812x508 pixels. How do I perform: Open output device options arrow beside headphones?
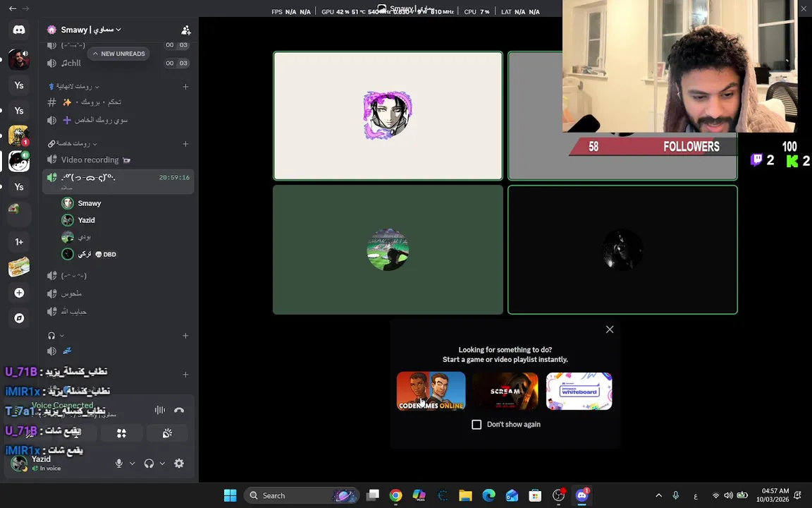point(162,464)
